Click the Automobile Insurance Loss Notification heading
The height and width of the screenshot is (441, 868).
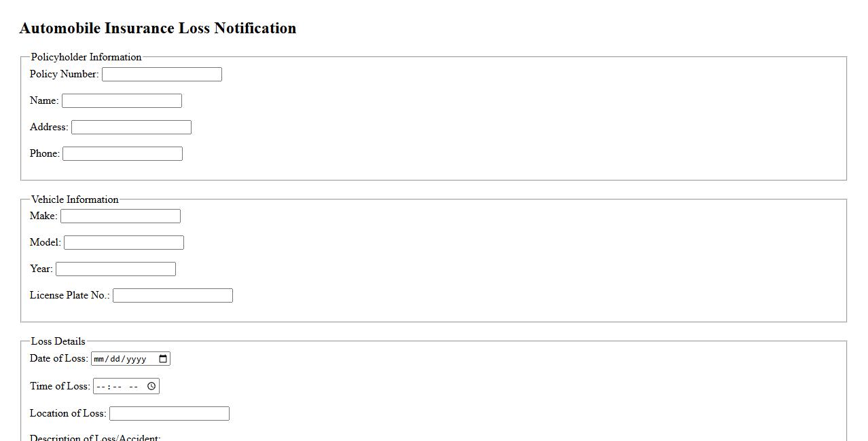(158, 28)
